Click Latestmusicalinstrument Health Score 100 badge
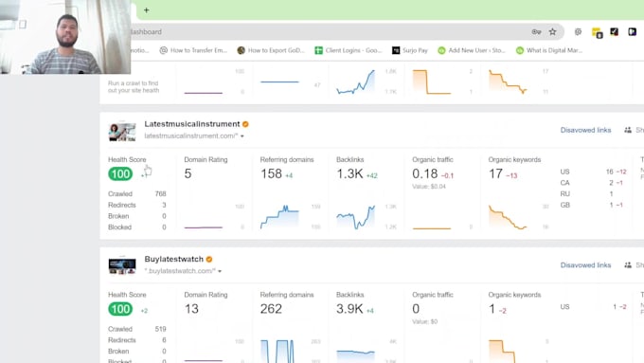Viewport: 644px width, 363px height. coord(120,173)
